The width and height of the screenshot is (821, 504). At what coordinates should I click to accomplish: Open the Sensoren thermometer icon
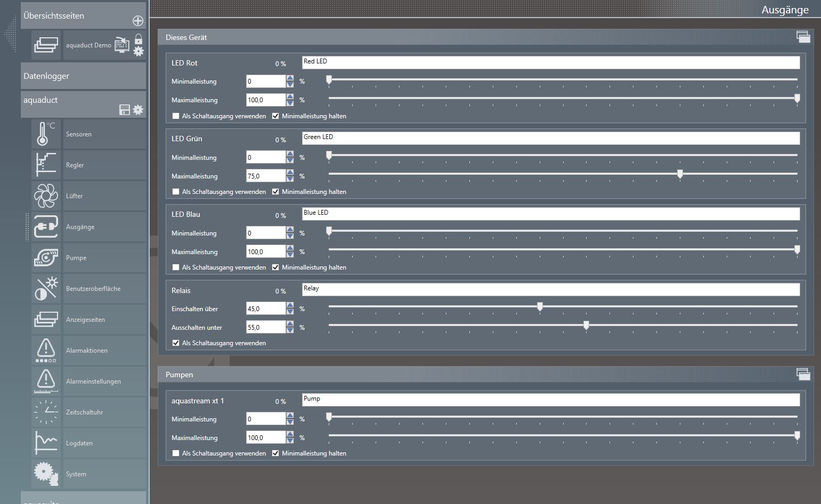tap(46, 134)
